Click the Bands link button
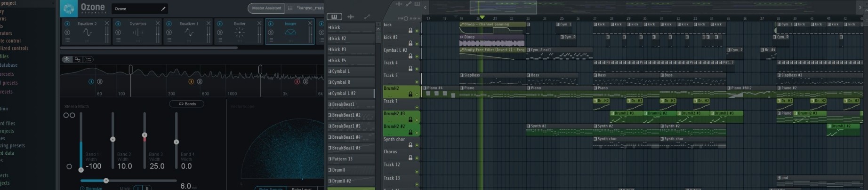 (187, 103)
